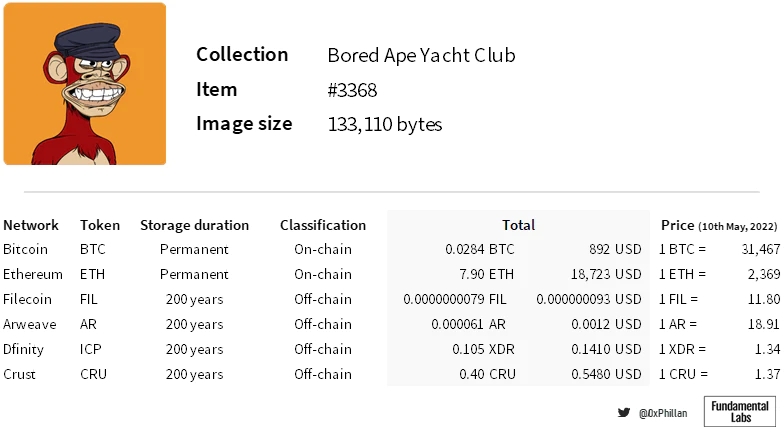Viewport: 784px width, 447px height.
Task: Click the Total column header
Action: click(518, 225)
